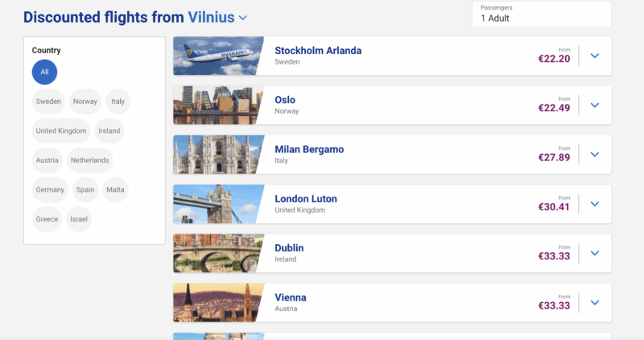The image size is (644, 340).
Task: Expand the Milan Bergamo chevron arrow
Action: [595, 155]
